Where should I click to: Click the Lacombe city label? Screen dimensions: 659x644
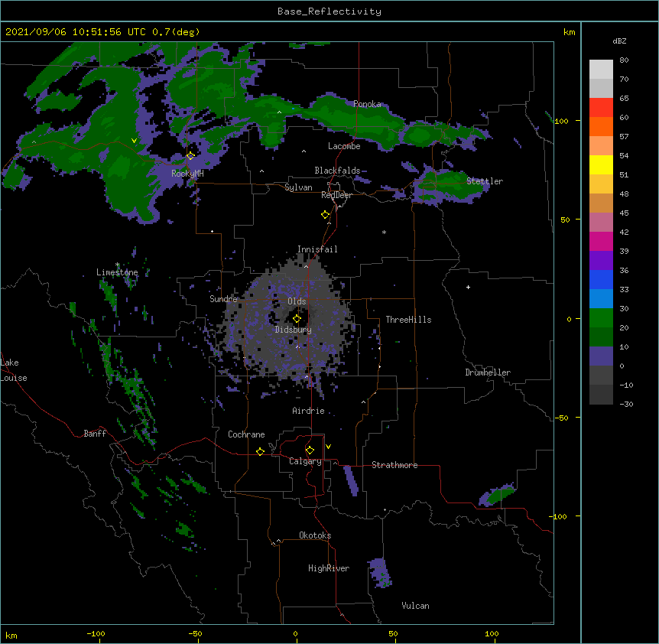coord(344,146)
